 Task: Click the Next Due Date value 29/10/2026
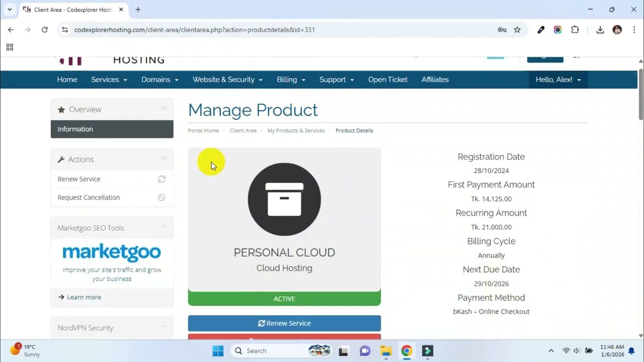pyautogui.click(x=491, y=284)
